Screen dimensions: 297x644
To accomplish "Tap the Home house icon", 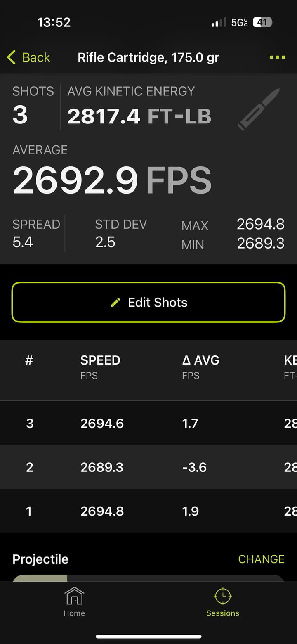I will click(x=74, y=596).
